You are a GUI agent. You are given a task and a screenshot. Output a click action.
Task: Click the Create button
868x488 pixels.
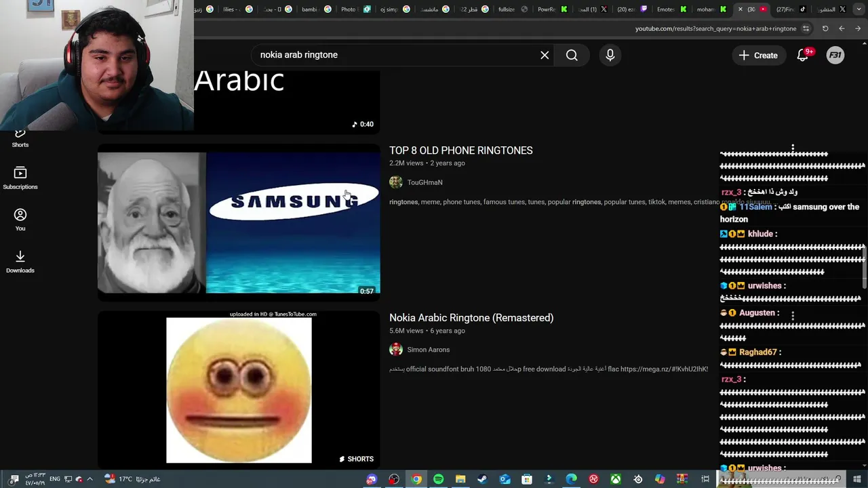coord(758,56)
